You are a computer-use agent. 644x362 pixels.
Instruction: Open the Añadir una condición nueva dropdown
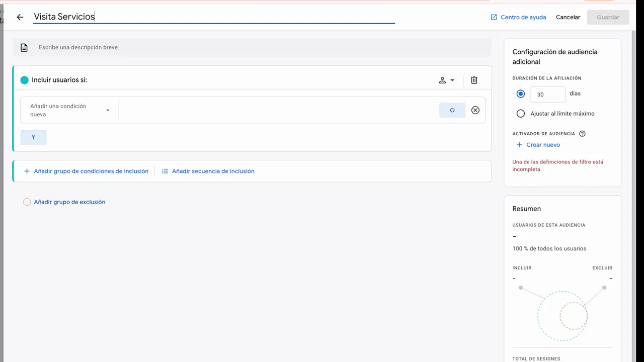coord(69,110)
